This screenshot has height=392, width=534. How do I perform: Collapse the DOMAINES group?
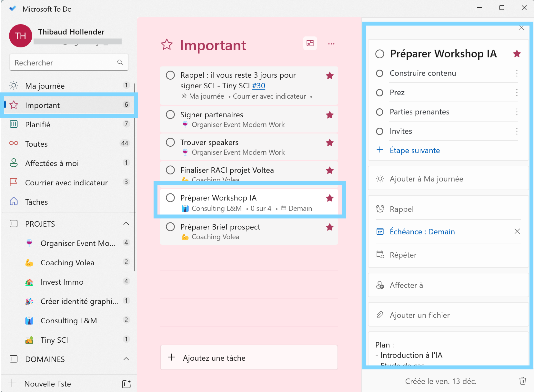pyautogui.click(x=126, y=359)
